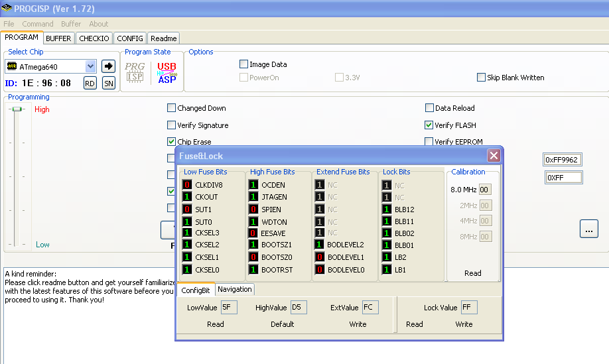Click Read in the Calibration panel
Viewport: 609px width, 364px height.
[x=473, y=273]
